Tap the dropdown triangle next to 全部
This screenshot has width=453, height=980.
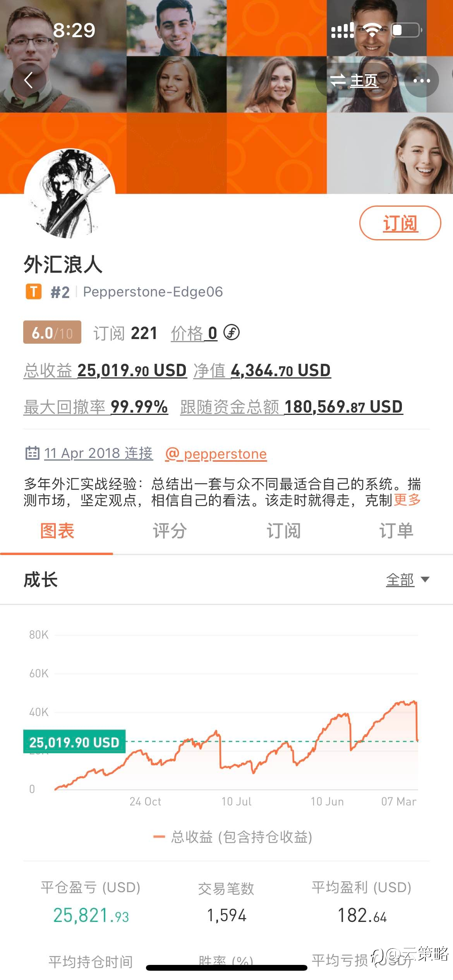[425, 579]
